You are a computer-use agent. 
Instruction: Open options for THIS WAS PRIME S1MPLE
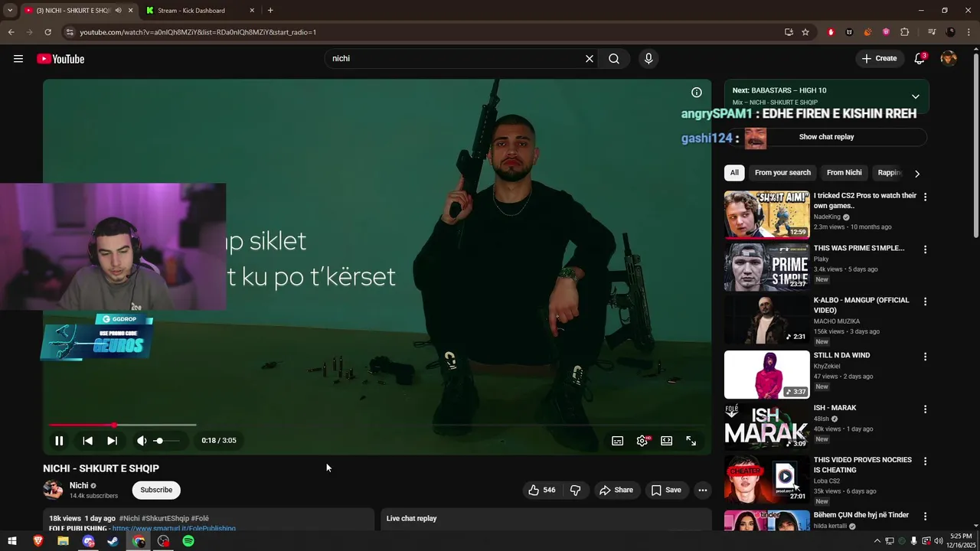(x=925, y=249)
